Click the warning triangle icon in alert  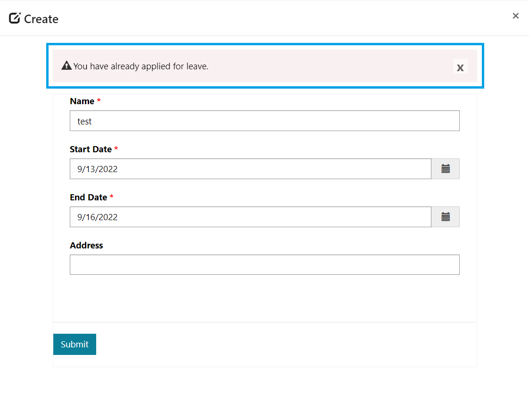click(x=66, y=66)
